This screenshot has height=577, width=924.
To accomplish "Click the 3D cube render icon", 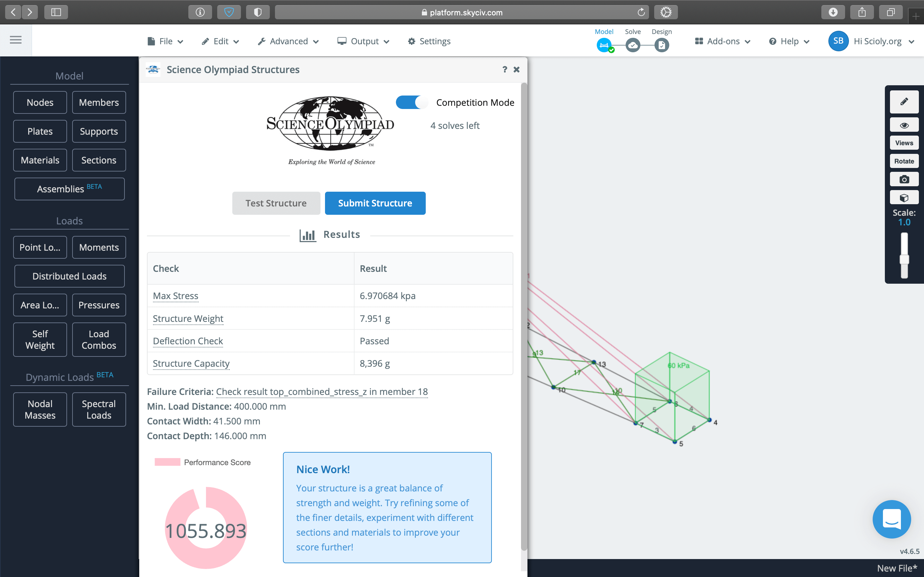I will tap(904, 198).
